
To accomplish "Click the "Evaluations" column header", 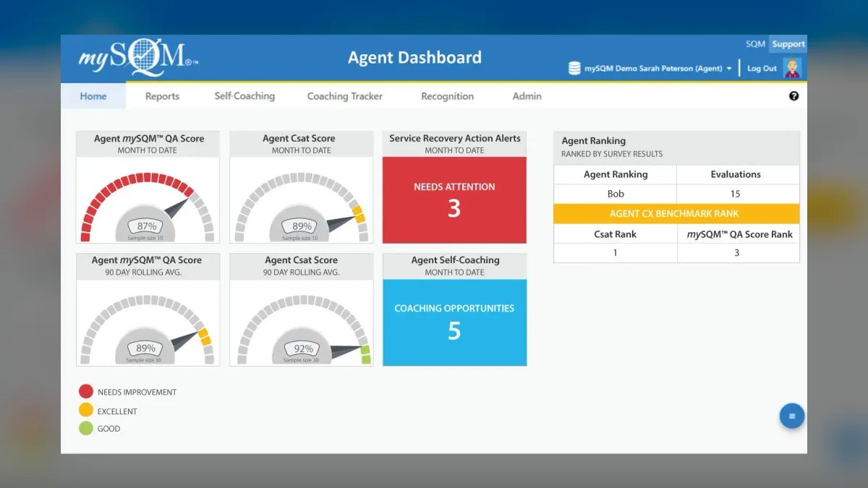I will click(736, 174).
